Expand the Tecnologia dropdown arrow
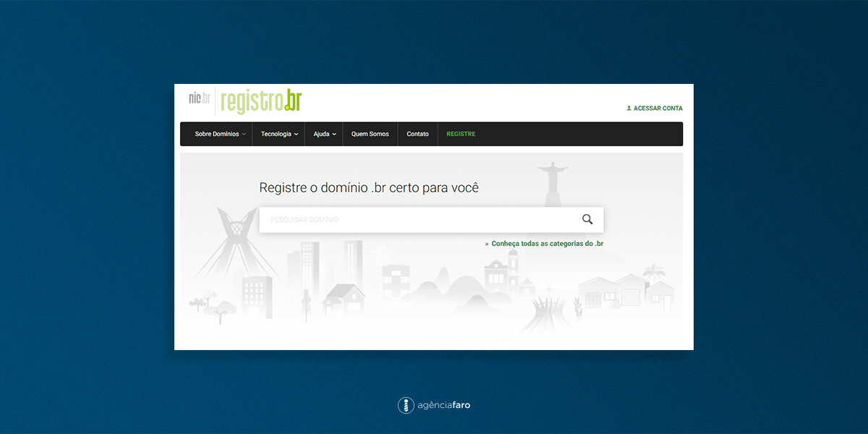868x434 pixels. [x=297, y=134]
